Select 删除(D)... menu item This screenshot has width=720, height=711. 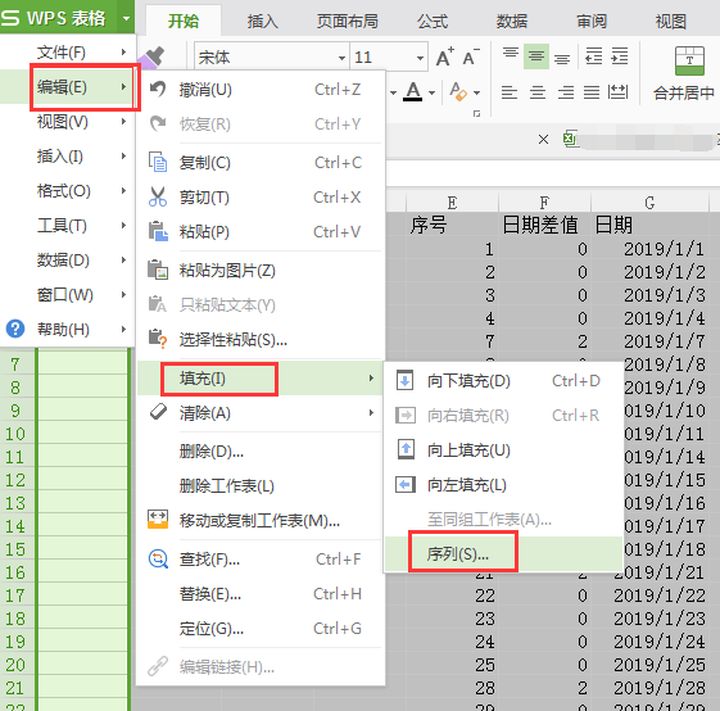260,451
